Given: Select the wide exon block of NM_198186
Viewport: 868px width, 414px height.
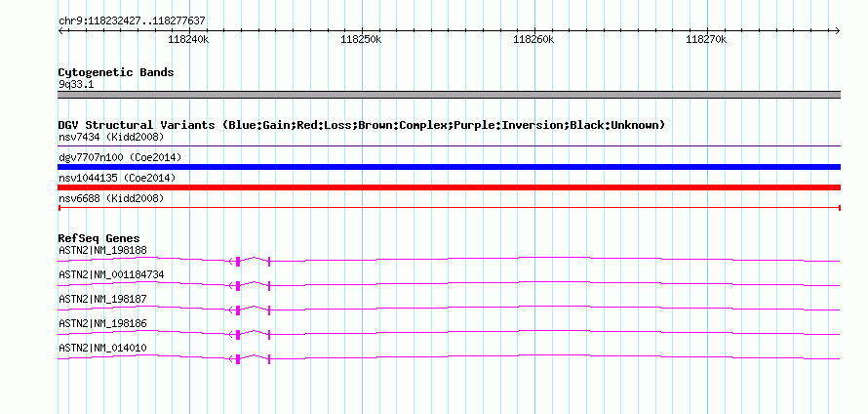Looking at the screenshot, I should (238, 335).
